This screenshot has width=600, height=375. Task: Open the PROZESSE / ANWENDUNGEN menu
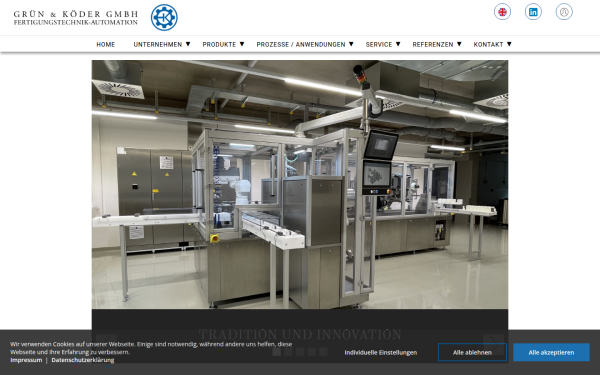click(301, 44)
